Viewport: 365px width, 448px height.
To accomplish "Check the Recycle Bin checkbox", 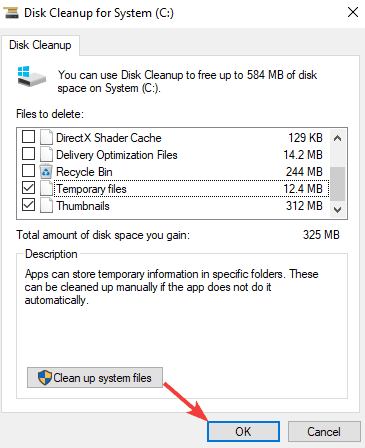I will pos(28,171).
